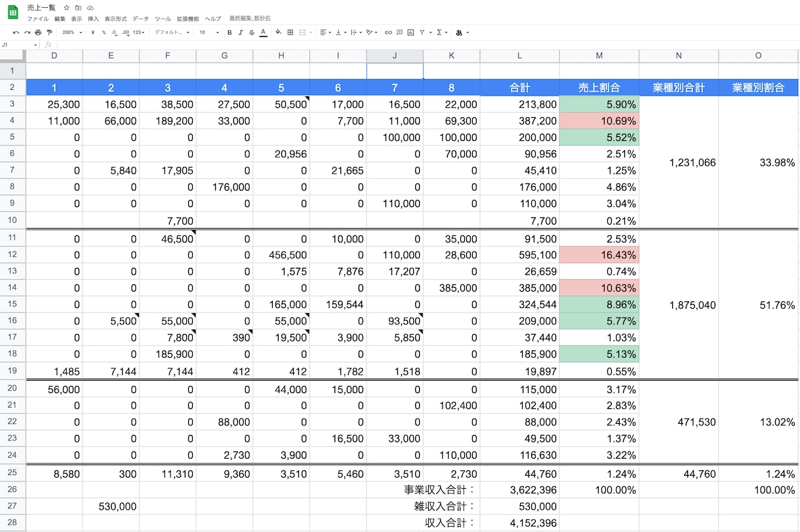Open the functions sum dropdown
Image resolution: width=800 pixels, height=532 pixels.
[x=441, y=32]
